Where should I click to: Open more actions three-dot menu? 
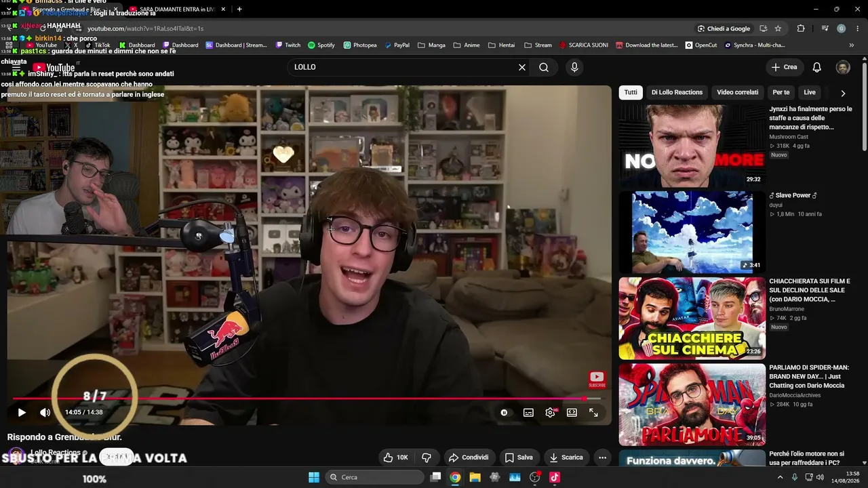(602, 457)
